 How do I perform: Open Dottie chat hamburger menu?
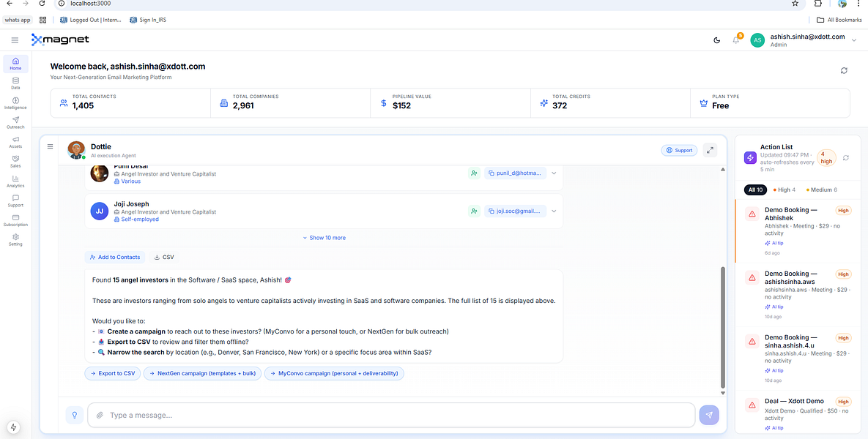50,146
